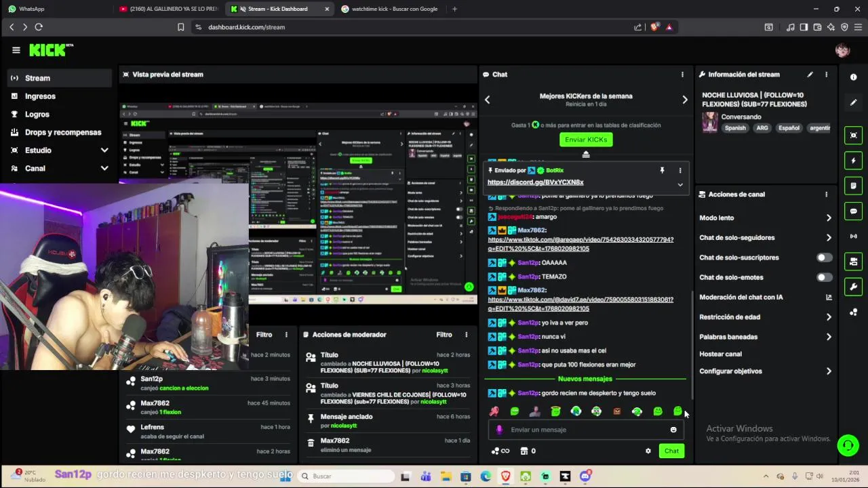This screenshot has width=868, height=488.
Task: Click the Windows taskbar Buscar box
Action: coord(345,476)
